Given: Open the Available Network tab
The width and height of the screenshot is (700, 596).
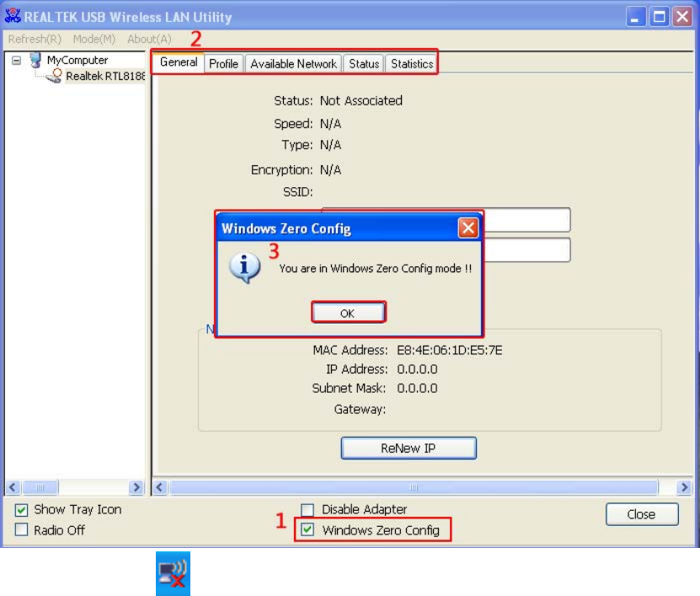Looking at the screenshot, I should click(293, 64).
